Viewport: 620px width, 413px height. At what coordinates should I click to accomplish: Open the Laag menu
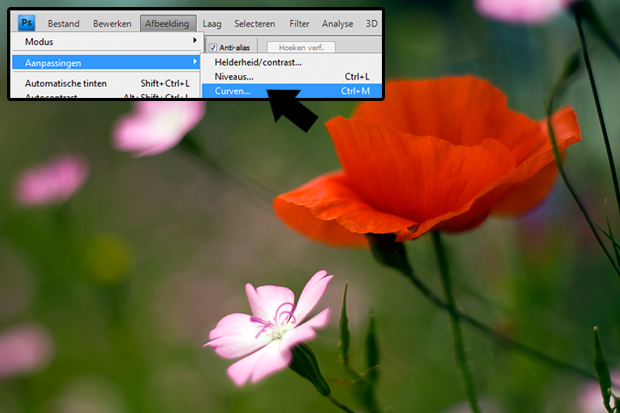212,23
